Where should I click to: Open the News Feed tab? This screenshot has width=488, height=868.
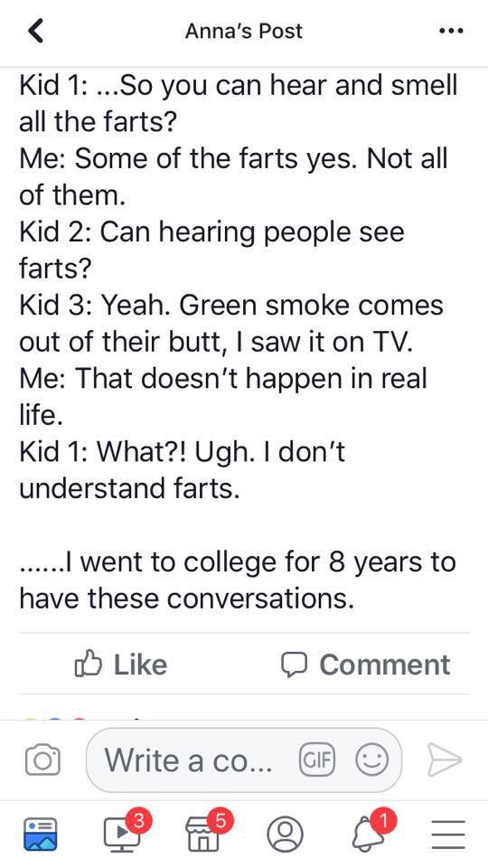pyautogui.click(x=40, y=834)
